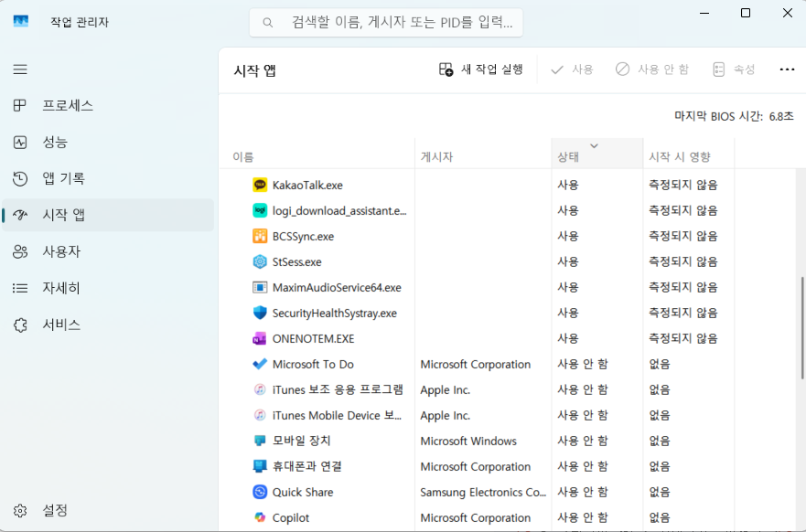Screen dimensions: 806x532
Task: Click the Microsoft To Do checkmark icon
Action: (x=260, y=364)
